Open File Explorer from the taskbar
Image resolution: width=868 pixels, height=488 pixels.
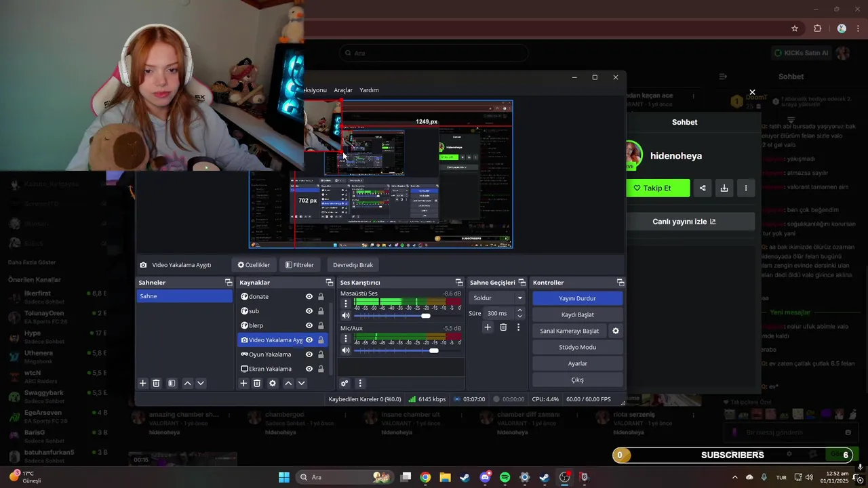(x=445, y=477)
